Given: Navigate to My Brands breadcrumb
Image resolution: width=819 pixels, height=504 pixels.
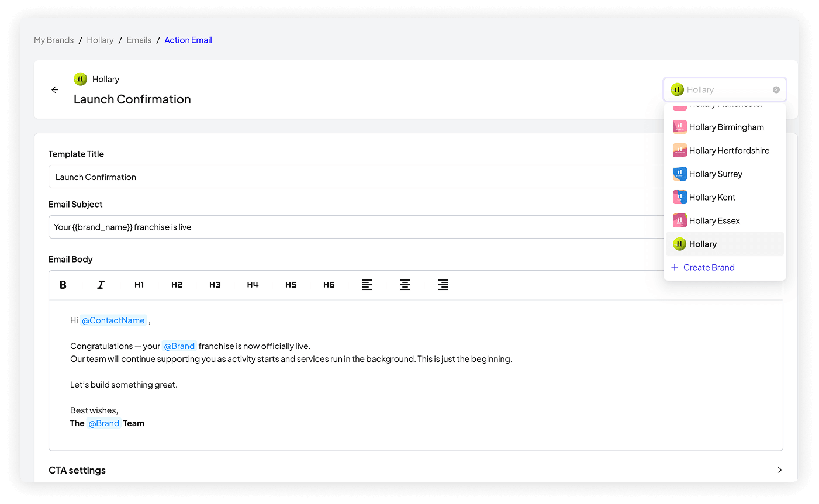Looking at the screenshot, I should point(54,40).
